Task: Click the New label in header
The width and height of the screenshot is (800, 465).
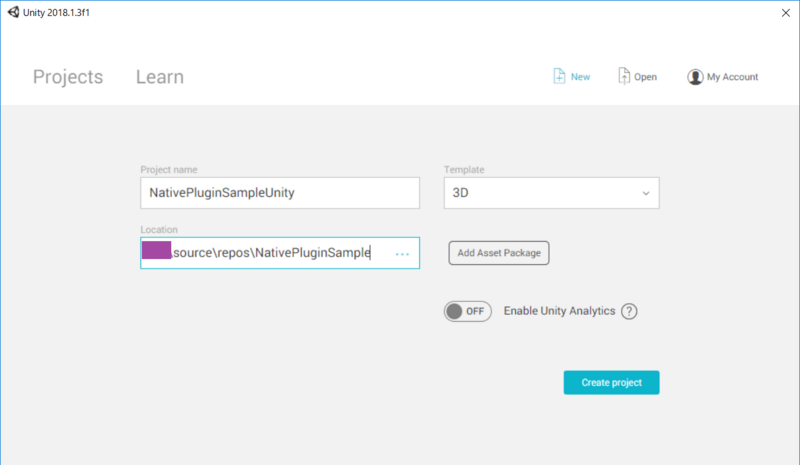Action: coord(581,77)
